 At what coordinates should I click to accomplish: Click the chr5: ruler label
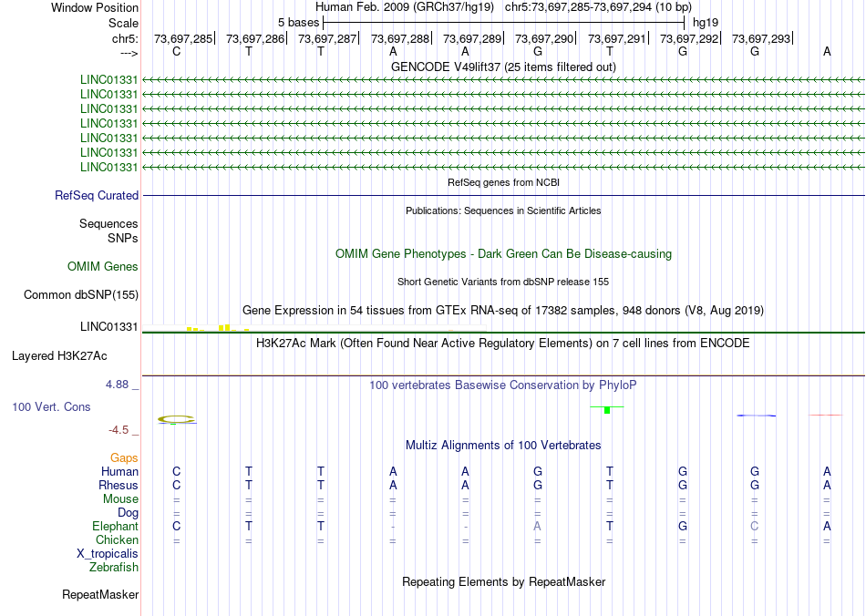(x=125, y=38)
